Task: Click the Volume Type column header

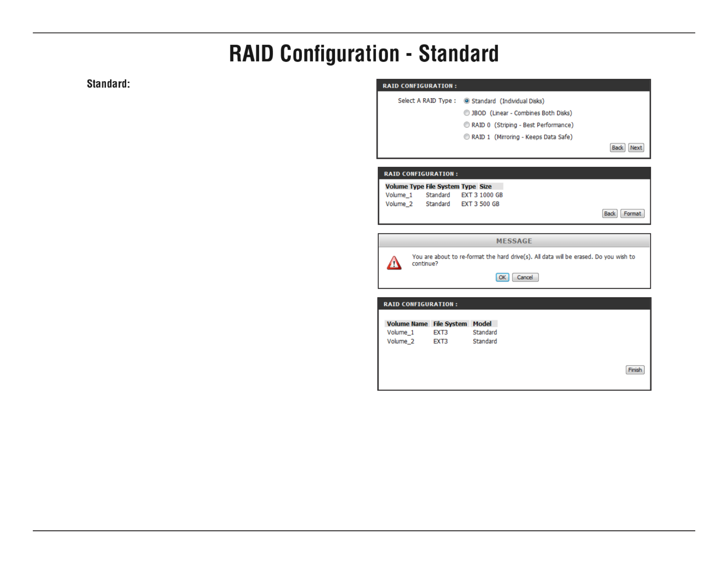Action: [404, 186]
